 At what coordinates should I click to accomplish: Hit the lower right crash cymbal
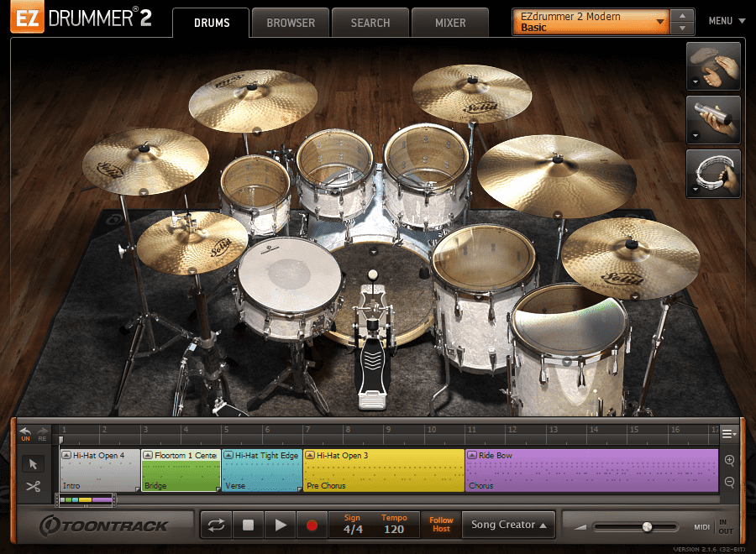click(x=630, y=258)
